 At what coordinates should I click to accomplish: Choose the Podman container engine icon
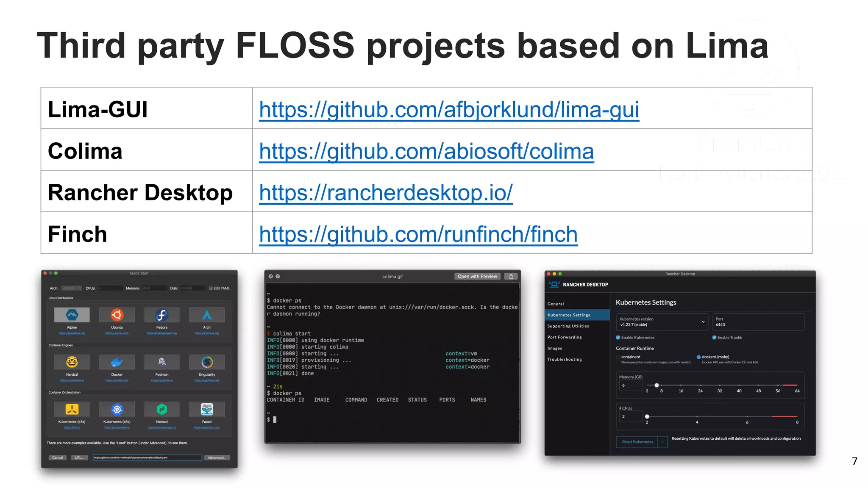click(162, 362)
